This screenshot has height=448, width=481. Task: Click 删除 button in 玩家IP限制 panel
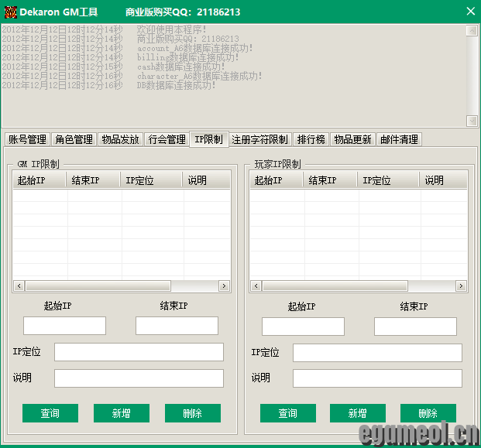click(428, 413)
